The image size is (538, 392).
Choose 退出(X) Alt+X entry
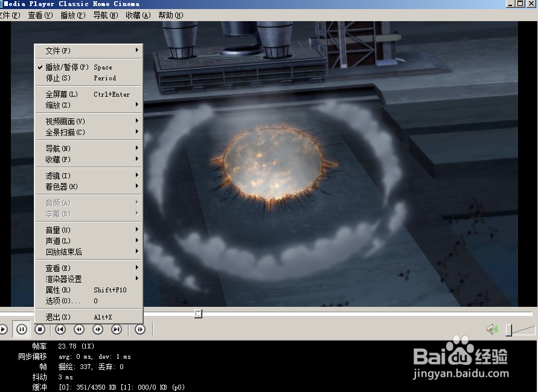coord(89,317)
